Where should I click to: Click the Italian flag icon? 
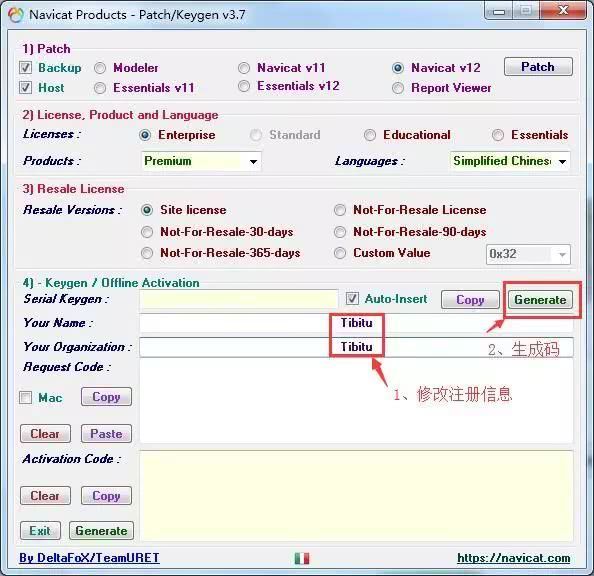click(x=302, y=558)
